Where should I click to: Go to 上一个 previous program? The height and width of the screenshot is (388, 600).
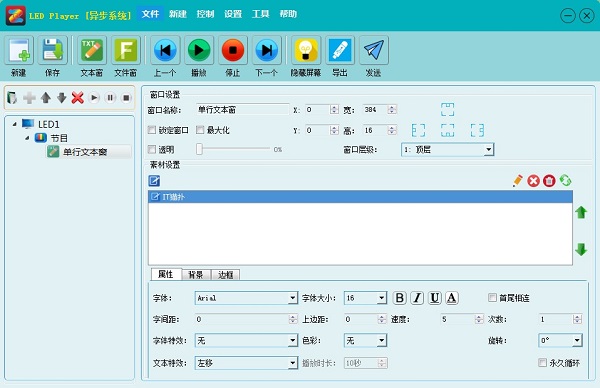point(165,50)
